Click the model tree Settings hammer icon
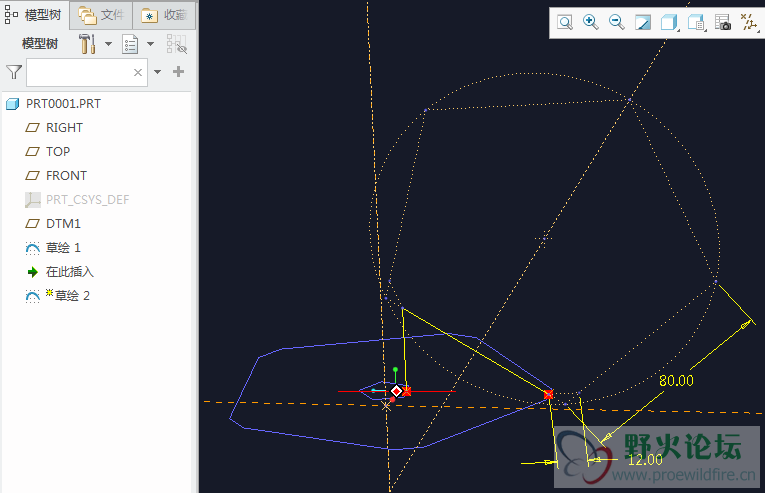 click(x=87, y=44)
